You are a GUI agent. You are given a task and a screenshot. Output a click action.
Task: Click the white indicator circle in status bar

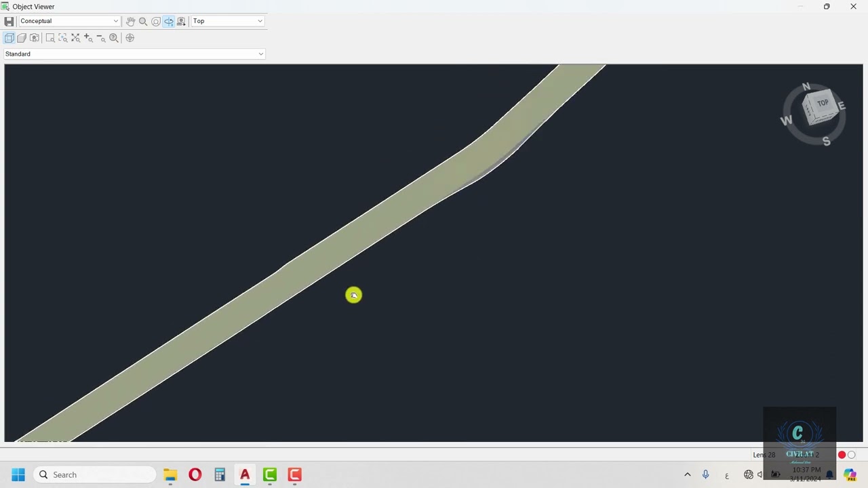tap(852, 455)
